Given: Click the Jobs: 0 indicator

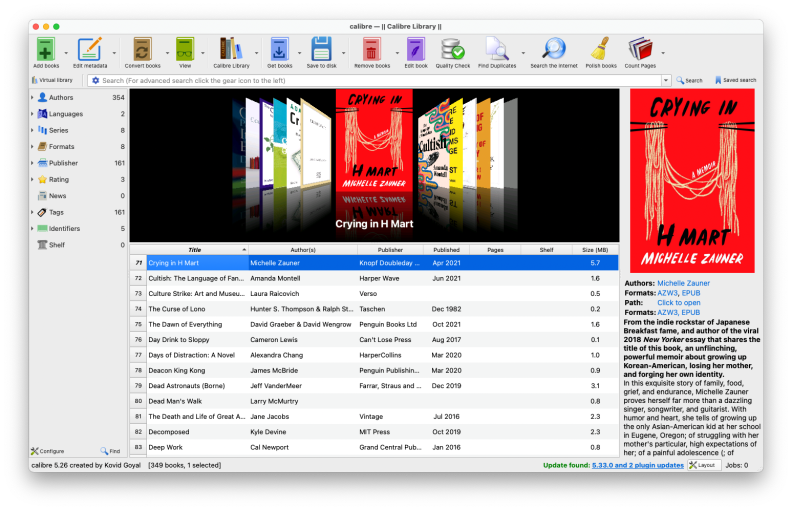Looking at the screenshot, I should (x=736, y=465).
